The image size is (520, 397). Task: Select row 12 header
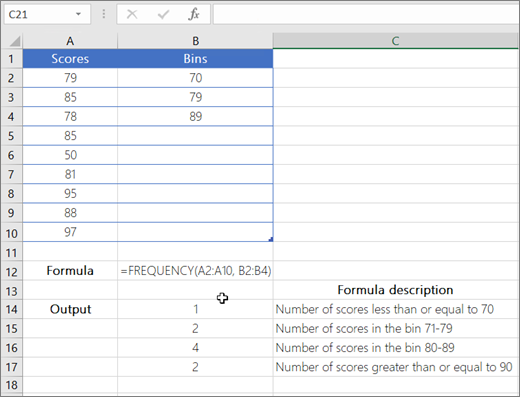pyautogui.click(x=12, y=272)
